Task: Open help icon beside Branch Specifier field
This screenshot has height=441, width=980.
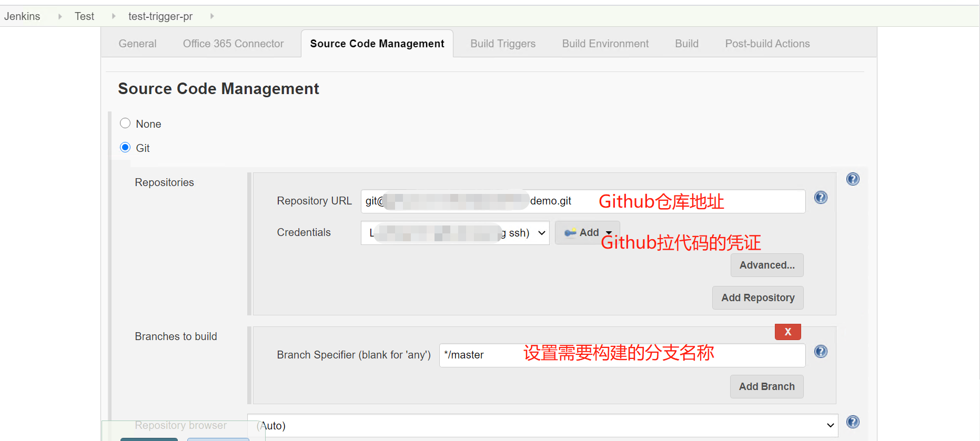Action: coord(821,352)
